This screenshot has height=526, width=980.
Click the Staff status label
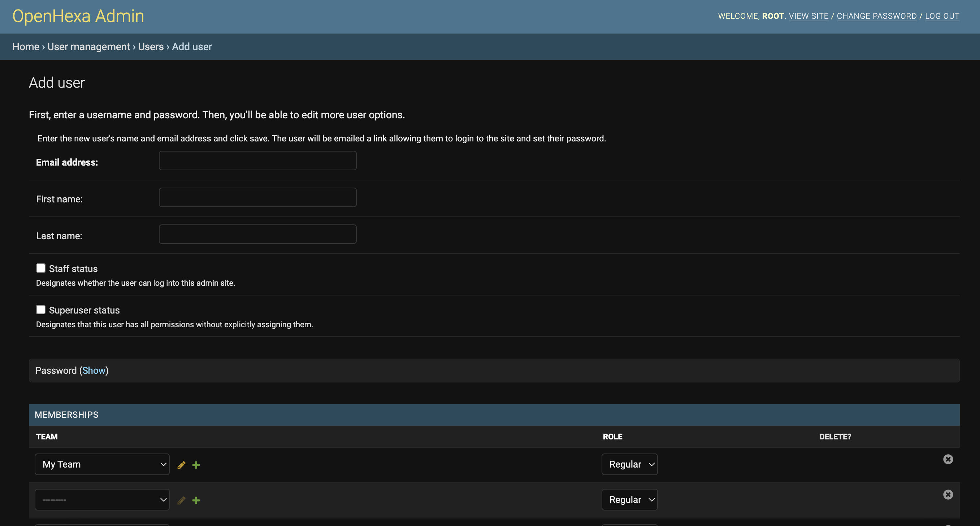pyautogui.click(x=73, y=269)
